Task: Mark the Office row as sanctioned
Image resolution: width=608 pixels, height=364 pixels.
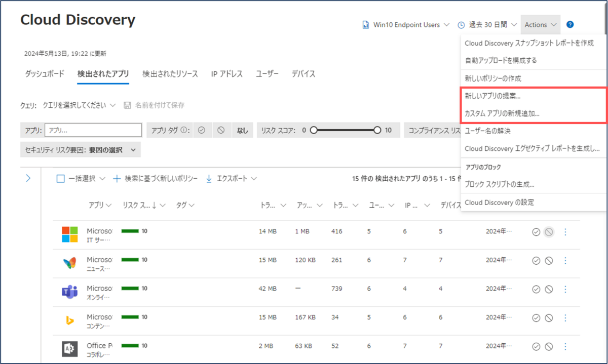Action: tap(536, 346)
